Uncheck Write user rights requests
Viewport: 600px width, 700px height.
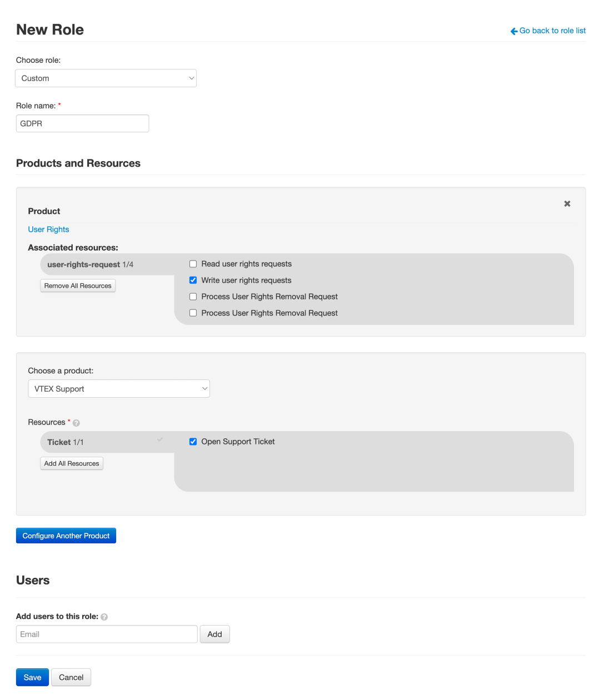(193, 281)
